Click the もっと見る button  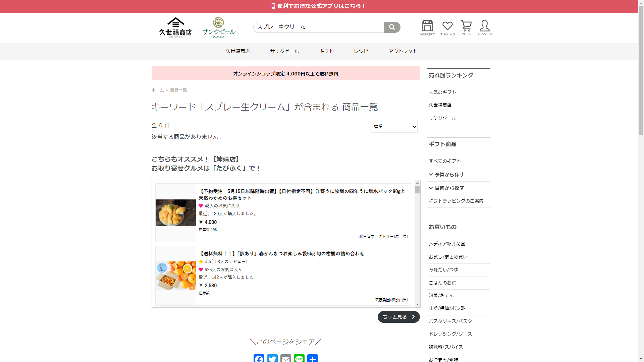tap(398, 317)
